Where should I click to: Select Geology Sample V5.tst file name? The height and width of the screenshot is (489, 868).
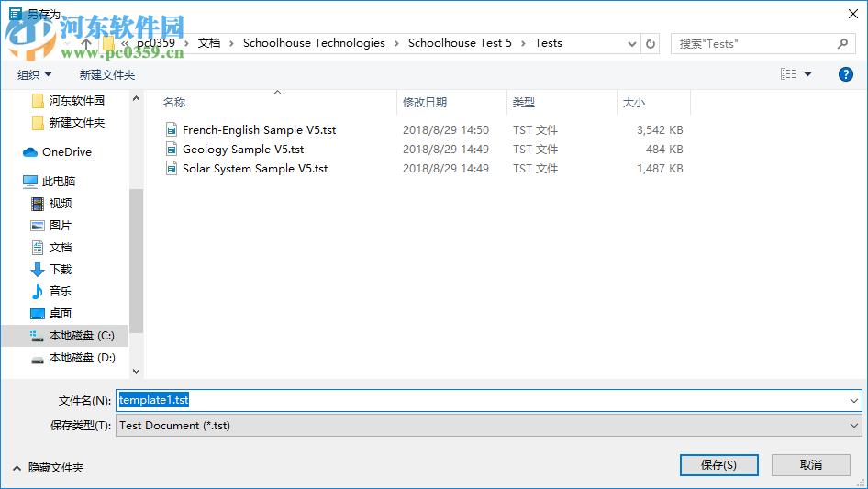243,149
